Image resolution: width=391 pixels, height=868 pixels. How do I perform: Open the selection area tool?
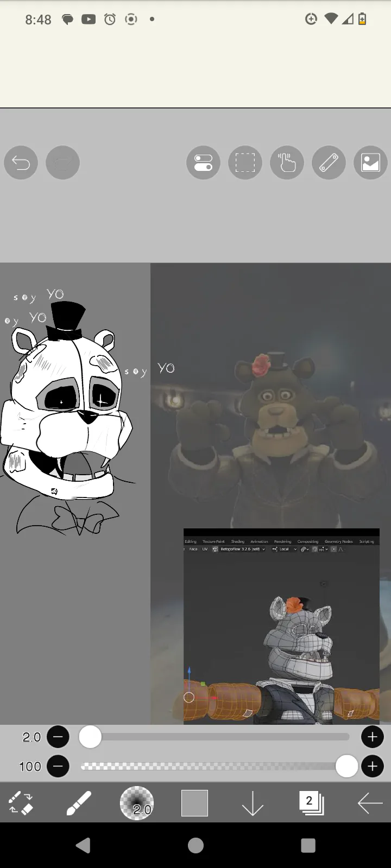pos(245,162)
